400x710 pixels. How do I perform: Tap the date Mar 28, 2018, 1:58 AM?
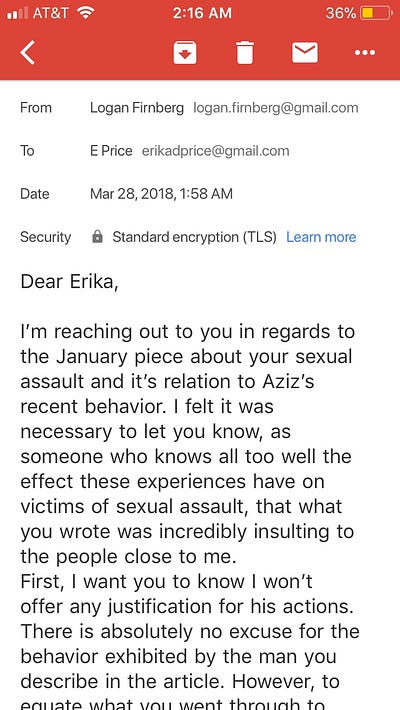pos(161,194)
